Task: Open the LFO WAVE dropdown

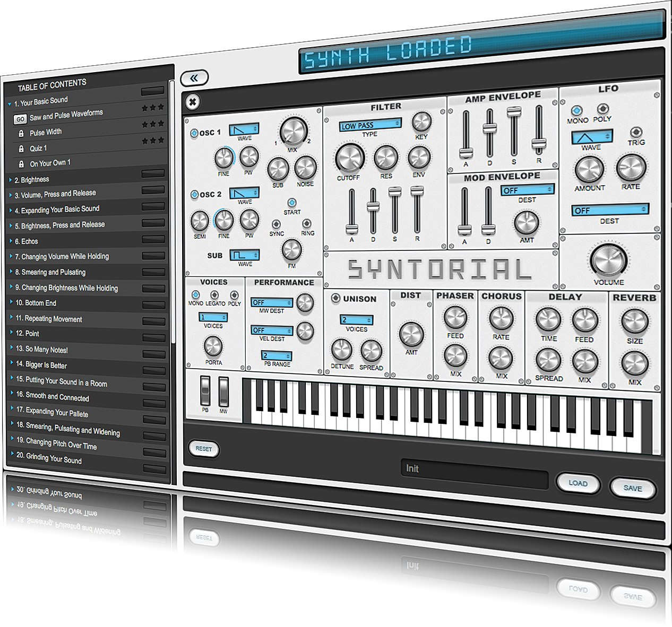Action: click(591, 137)
